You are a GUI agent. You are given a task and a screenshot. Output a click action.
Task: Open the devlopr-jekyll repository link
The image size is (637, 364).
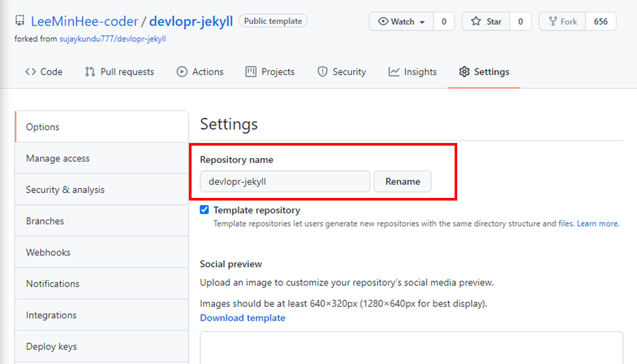coord(191,21)
